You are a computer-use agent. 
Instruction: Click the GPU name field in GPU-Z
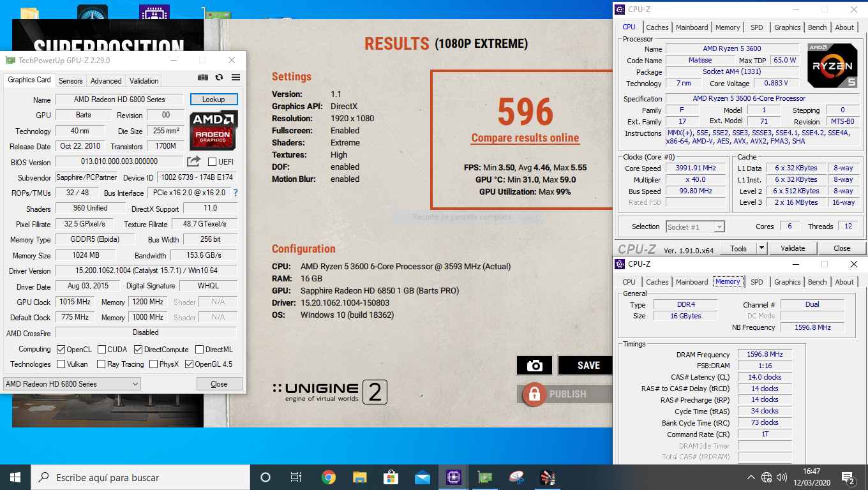pos(119,100)
